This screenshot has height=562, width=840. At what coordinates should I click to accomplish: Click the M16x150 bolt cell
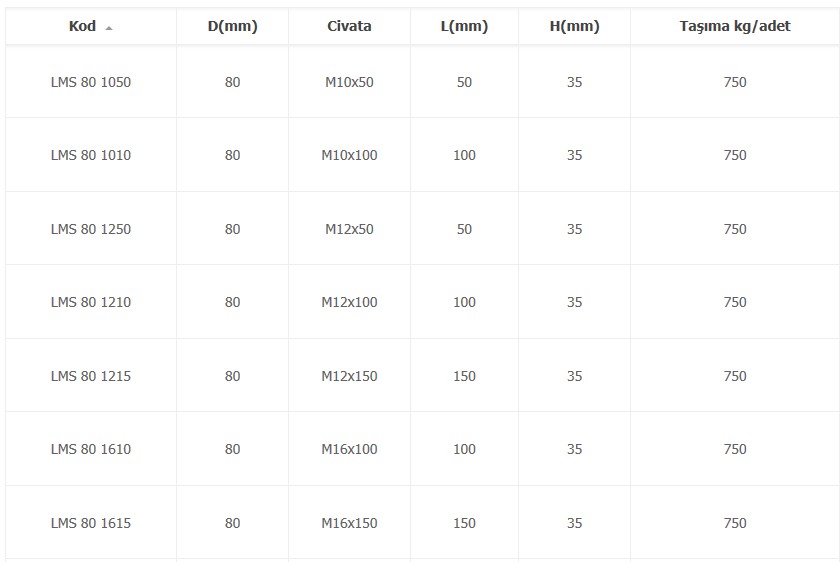click(x=349, y=523)
